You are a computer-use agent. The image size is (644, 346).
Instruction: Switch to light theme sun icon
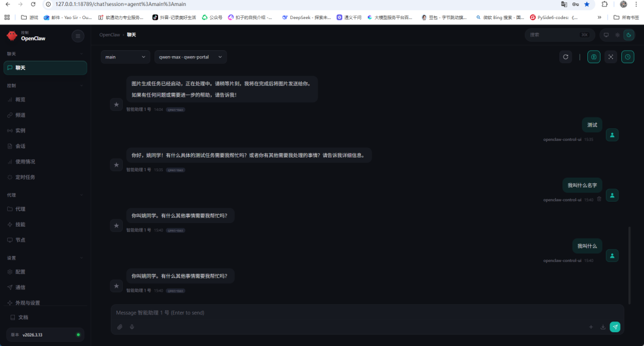617,35
